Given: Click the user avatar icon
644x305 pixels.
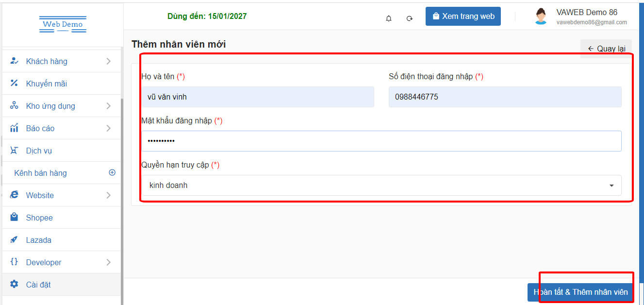Looking at the screenshot, I should (x=541, y=17).
